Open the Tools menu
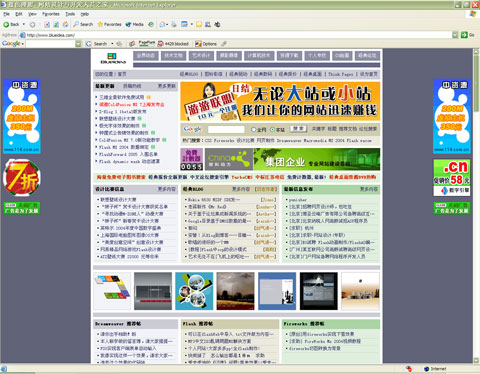Image resolution: width=480 pixels, height=374 pixels. [70, 14]
